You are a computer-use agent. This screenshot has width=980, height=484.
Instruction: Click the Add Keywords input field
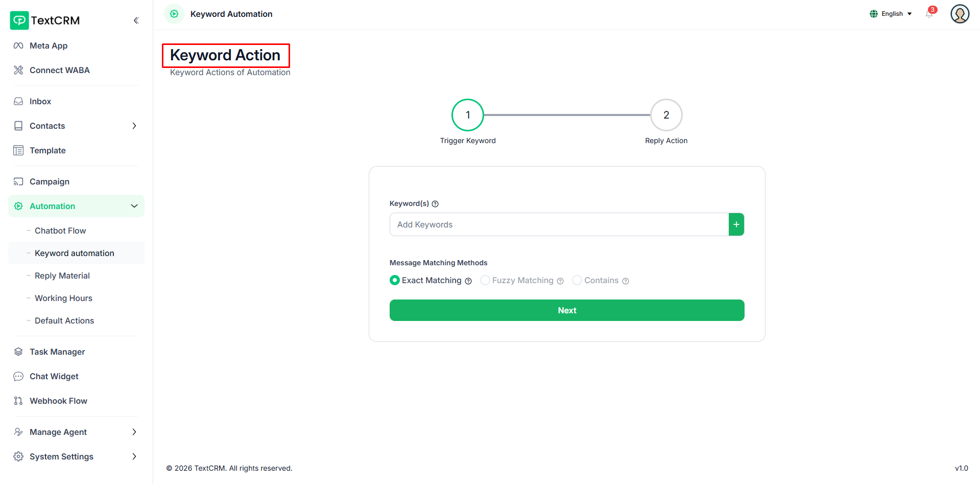(x=559, y=224)
